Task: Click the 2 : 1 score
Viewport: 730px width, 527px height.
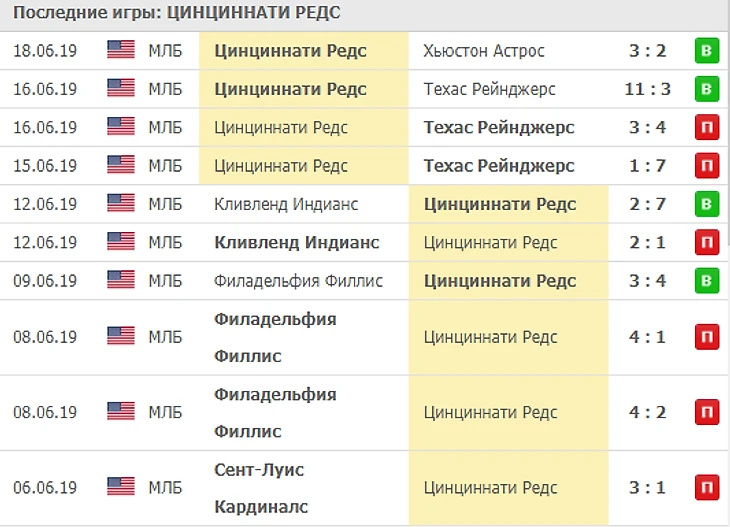Action: coord(648,242)
